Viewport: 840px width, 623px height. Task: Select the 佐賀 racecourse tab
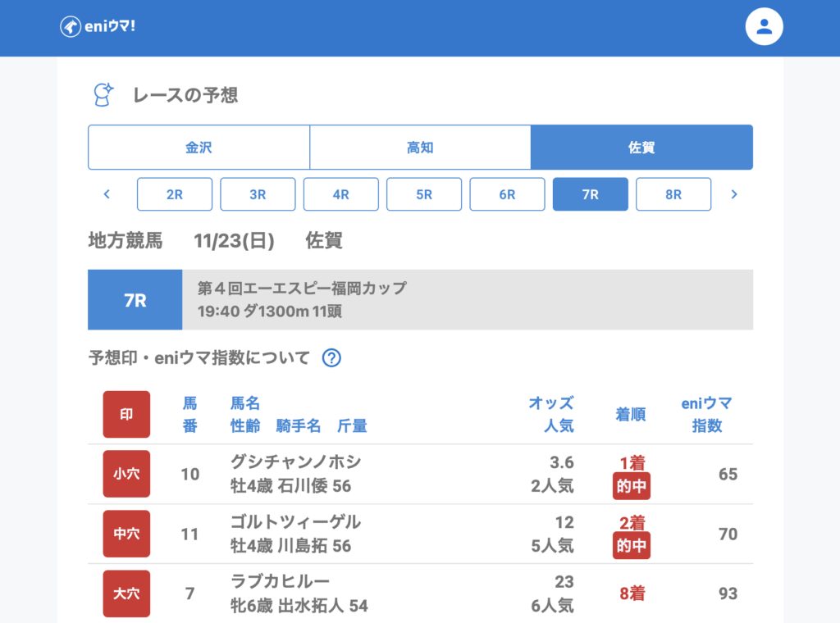[x=641, y=148]
